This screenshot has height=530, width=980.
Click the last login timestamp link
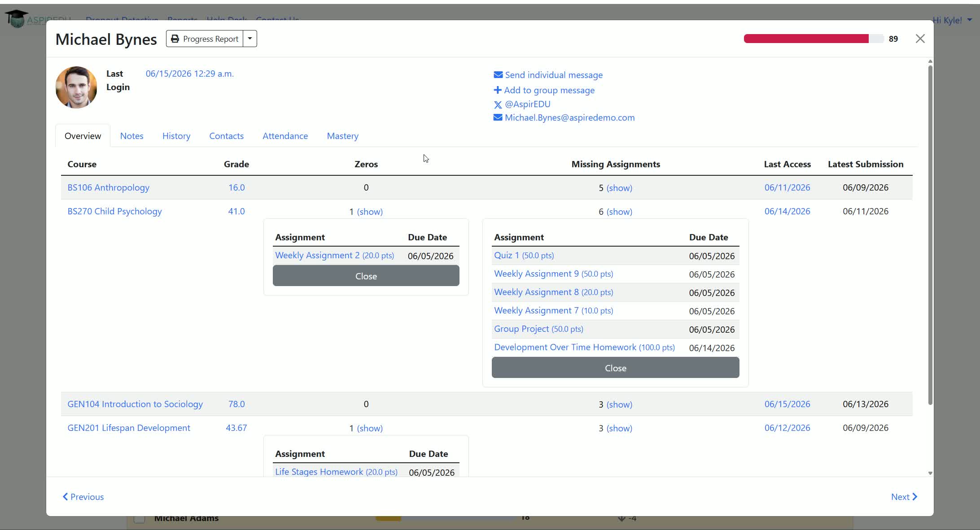click(190, 74)
